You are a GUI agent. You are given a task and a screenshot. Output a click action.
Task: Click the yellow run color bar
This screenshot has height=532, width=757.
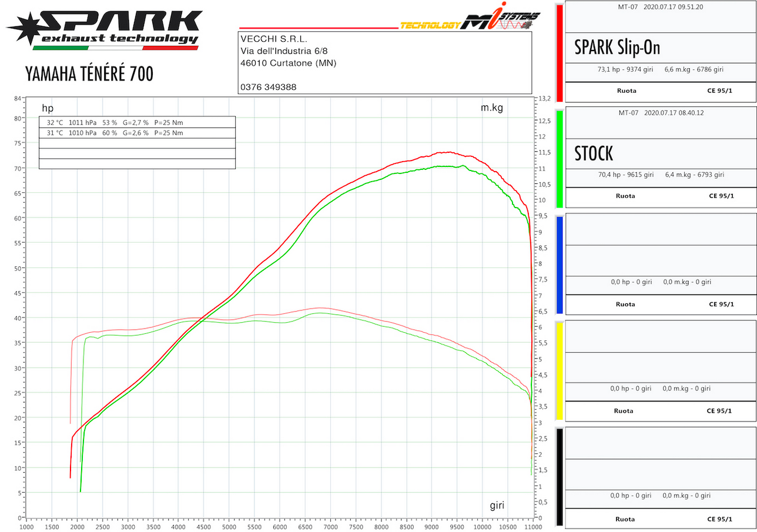click(x=560, y=370)
